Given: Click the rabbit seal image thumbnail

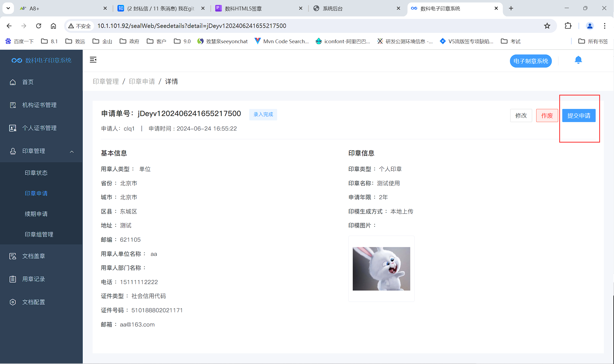Looking at the screenshot, I should click(381, 268).
